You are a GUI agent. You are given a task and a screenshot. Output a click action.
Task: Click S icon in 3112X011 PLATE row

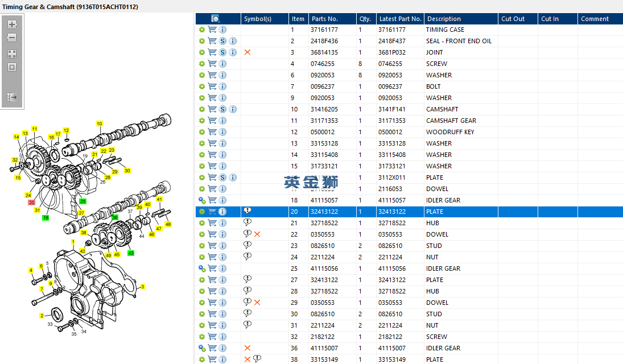(222, 177)
